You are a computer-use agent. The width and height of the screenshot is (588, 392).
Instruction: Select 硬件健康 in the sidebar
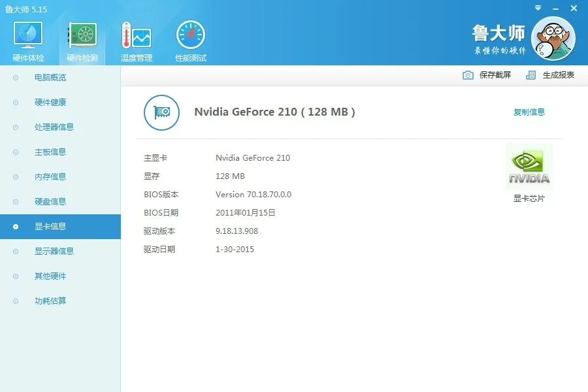click(60, 103)
